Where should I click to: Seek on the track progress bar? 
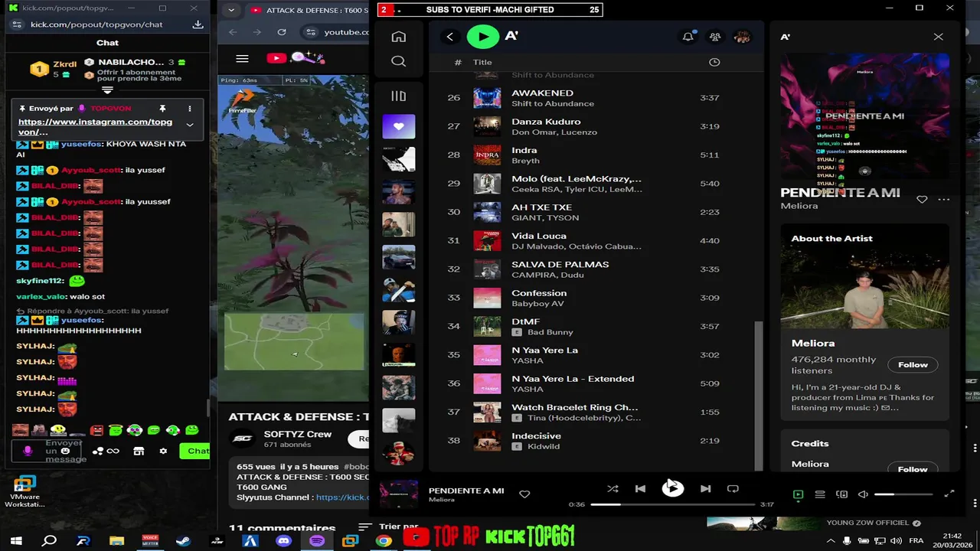click(x=672, y=504)
